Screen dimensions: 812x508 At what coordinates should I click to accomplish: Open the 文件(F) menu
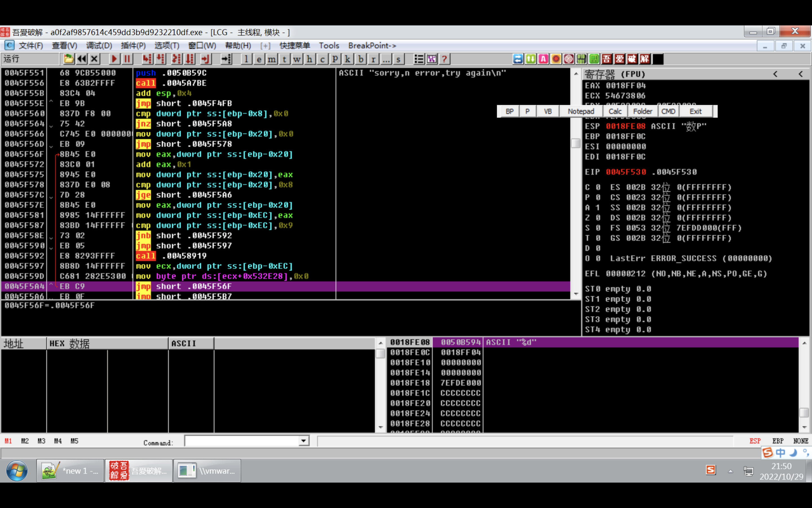(30, 45)
